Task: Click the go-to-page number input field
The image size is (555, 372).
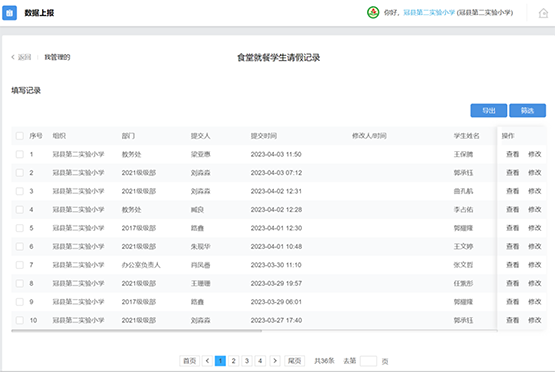Action: pyautogui.click(x=368, y=361)
